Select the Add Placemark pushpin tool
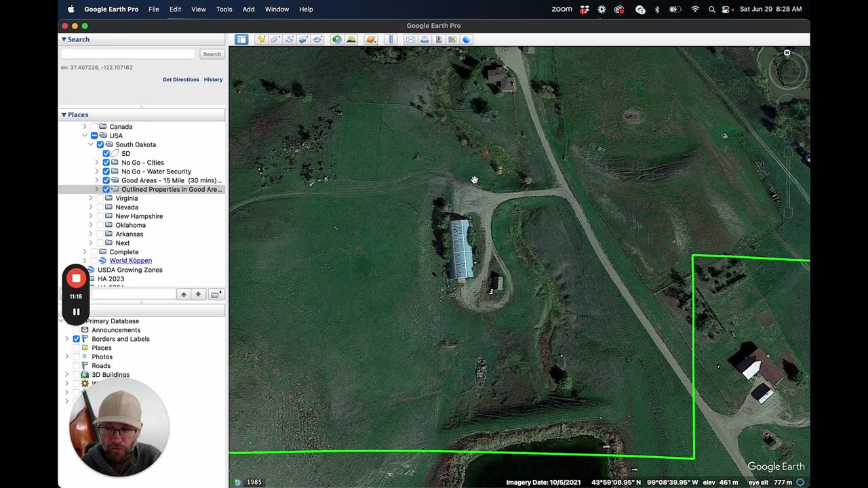Screen dimensions: 868x488 click(x=261, y=39)
